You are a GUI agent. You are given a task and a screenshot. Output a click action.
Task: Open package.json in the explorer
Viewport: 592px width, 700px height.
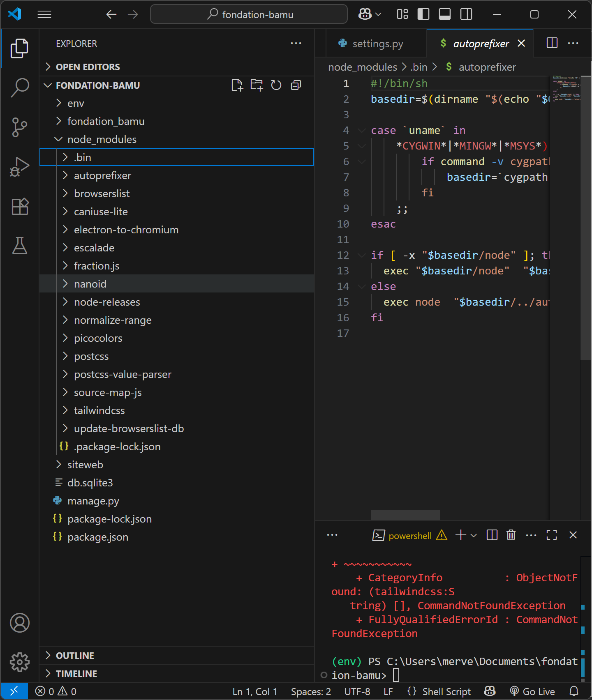coord(177,537)
